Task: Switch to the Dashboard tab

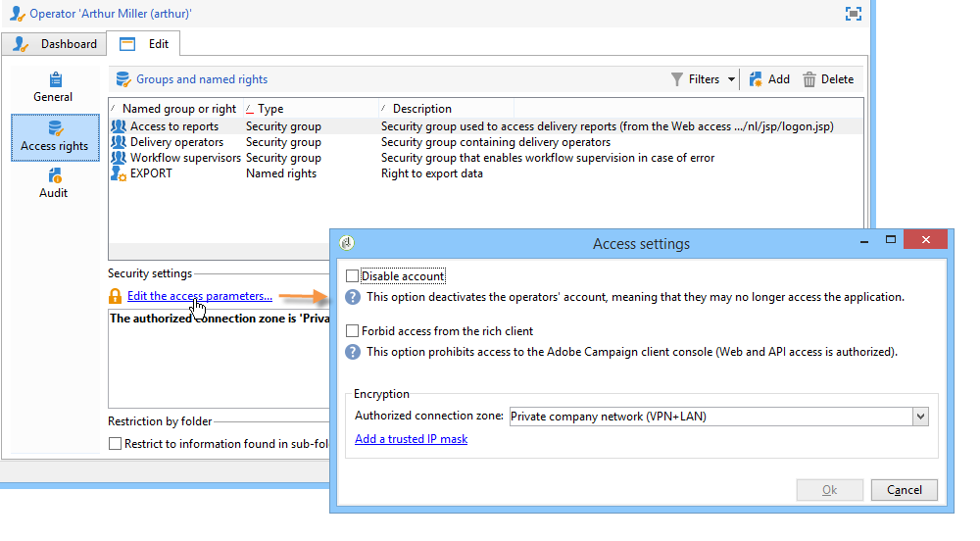Action: 55,44
